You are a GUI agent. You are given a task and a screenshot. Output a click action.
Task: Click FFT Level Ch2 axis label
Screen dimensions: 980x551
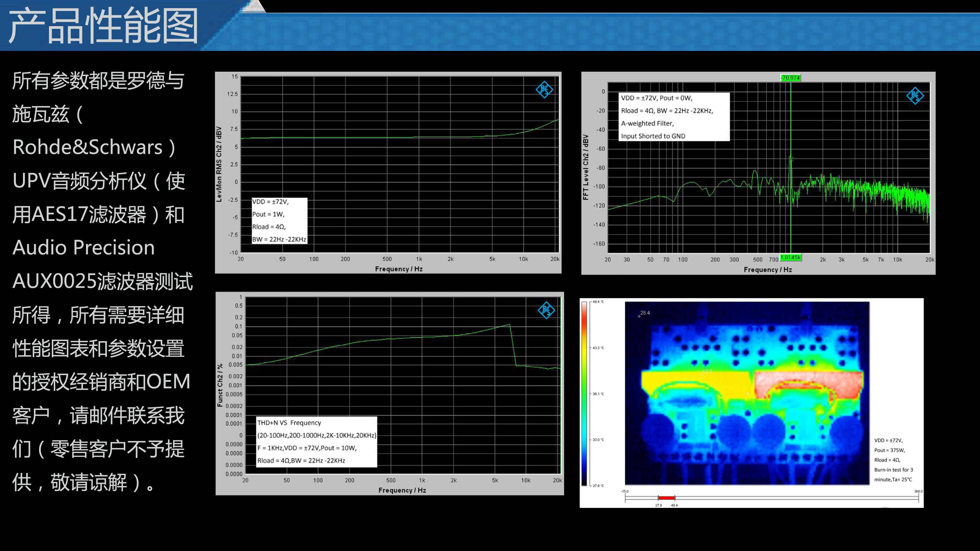pos(585,167)
